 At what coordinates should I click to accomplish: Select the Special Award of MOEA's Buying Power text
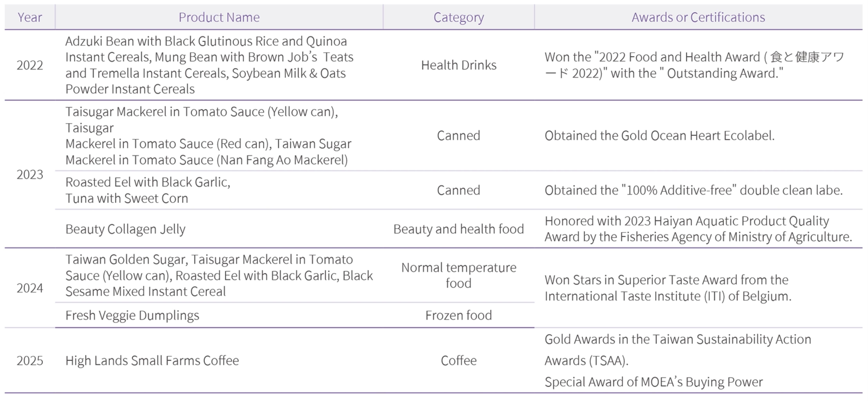tap(654, 382)
